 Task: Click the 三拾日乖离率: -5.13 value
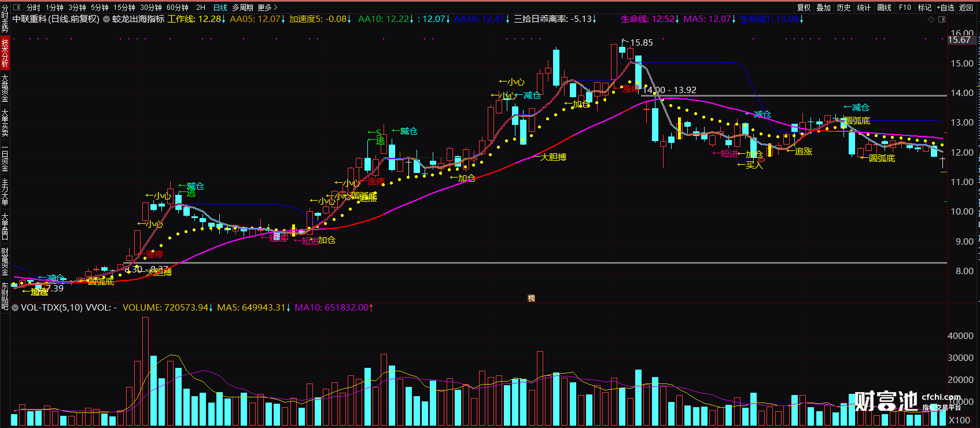point(555,19)
